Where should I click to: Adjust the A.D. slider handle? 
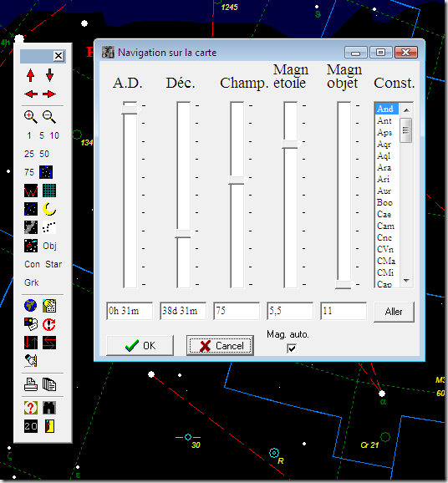tap(130, 110)
